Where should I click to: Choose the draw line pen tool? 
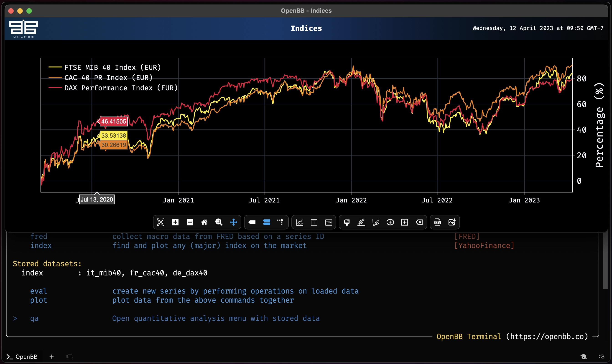coord(361,222)
